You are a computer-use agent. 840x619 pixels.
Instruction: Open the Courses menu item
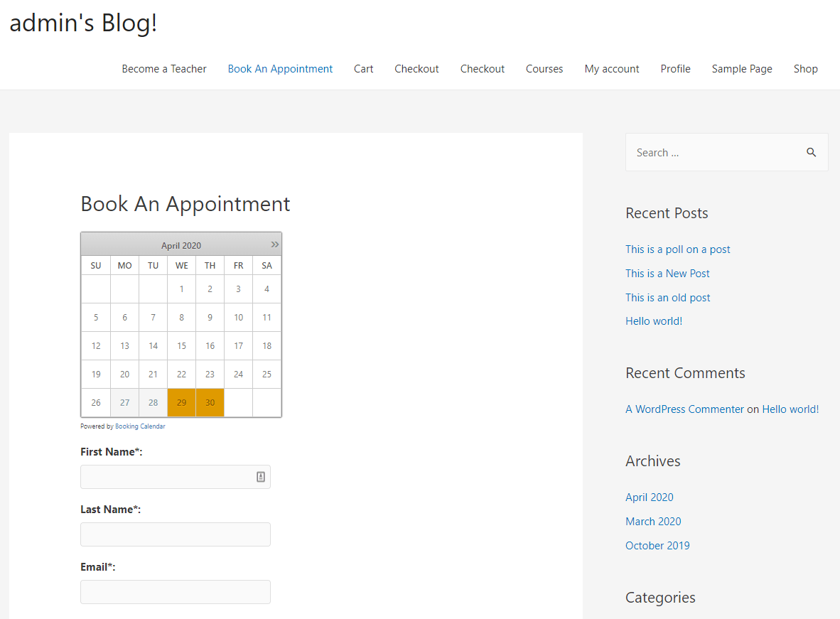point(544,69)
